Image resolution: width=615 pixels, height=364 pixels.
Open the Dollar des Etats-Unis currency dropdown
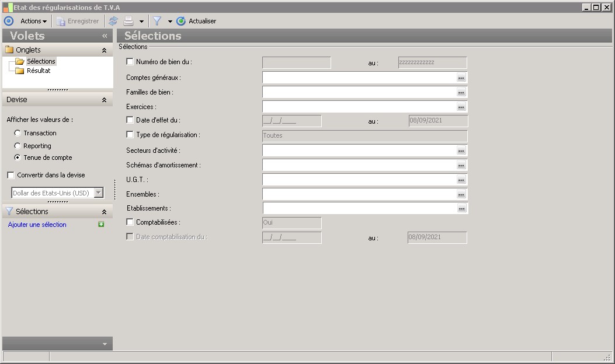99,192
